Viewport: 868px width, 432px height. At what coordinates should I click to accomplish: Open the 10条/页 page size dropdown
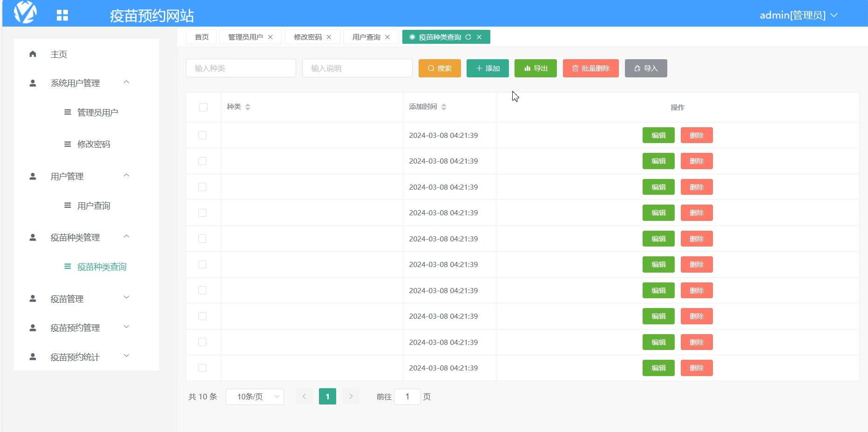click(255, 397)
